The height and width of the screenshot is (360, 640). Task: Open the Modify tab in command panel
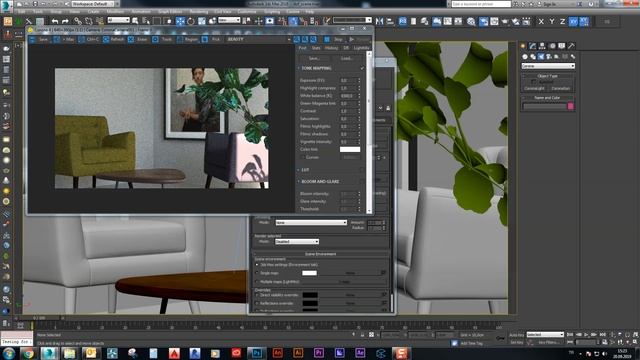[533, 46]
